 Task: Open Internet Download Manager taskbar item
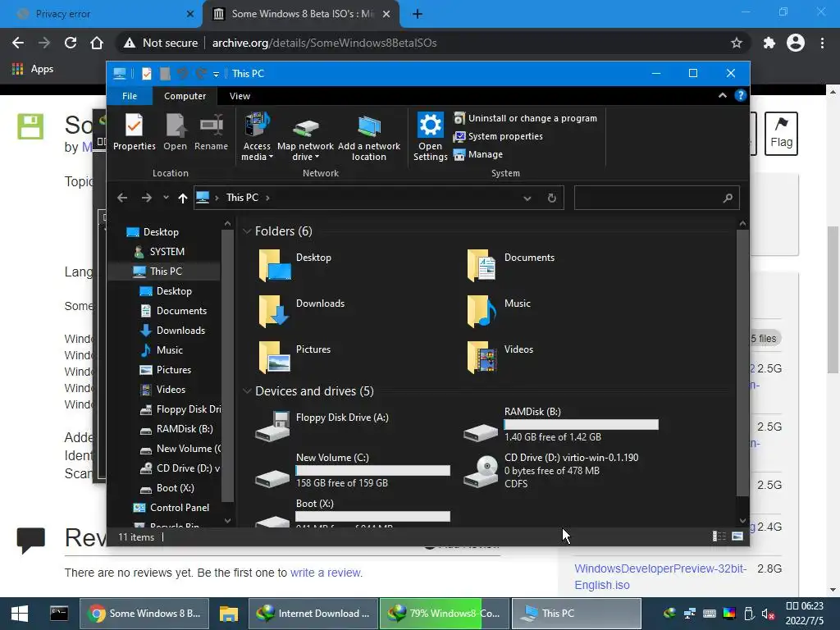(314, 614)
